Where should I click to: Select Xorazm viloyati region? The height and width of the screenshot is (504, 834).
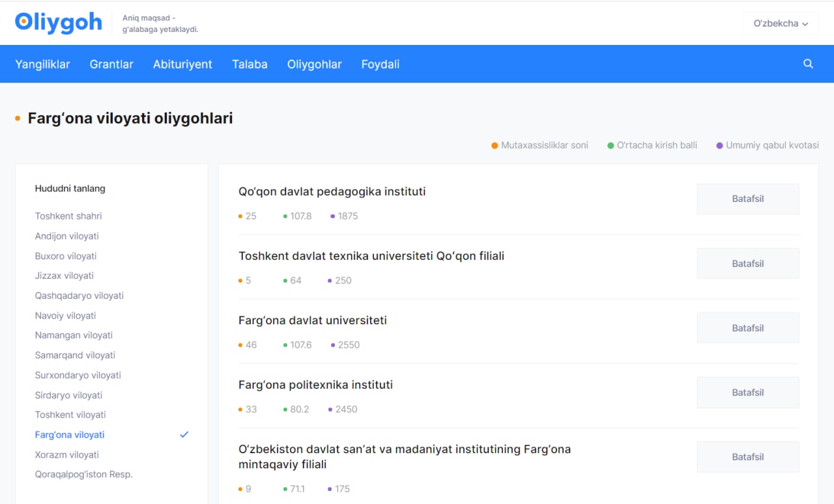pos(67,455)
